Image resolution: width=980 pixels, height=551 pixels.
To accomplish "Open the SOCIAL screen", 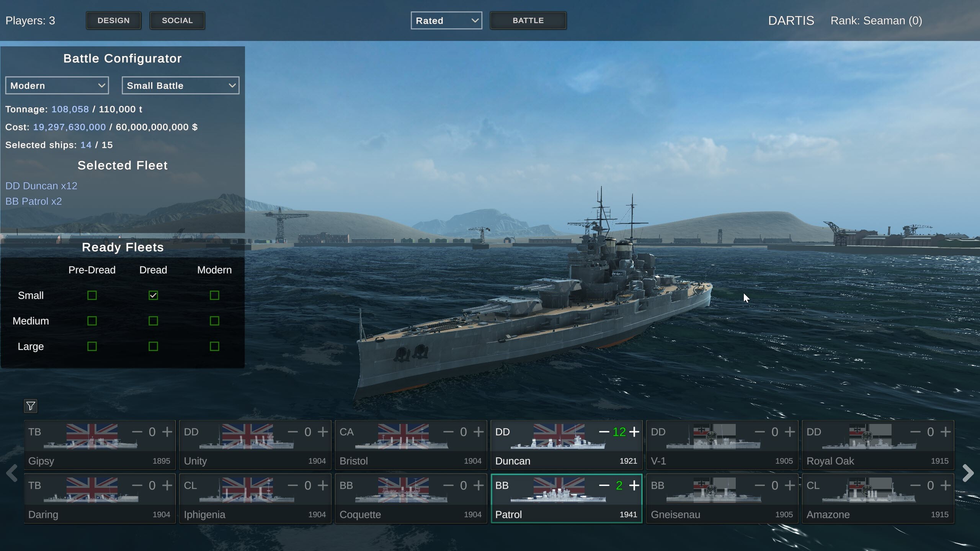I will coord(177,20).
